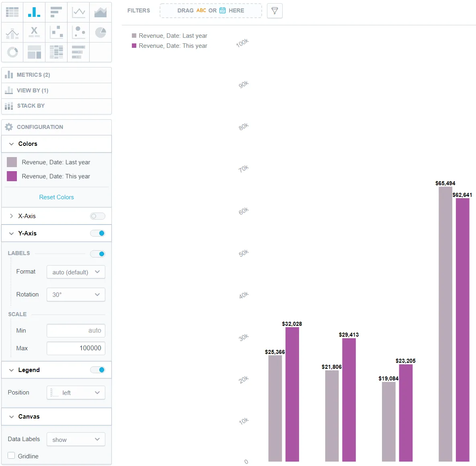Viewport: 476px width, 466px height.
Task: Open the Legend Position dropdown
Action: [x=76, y=392]
